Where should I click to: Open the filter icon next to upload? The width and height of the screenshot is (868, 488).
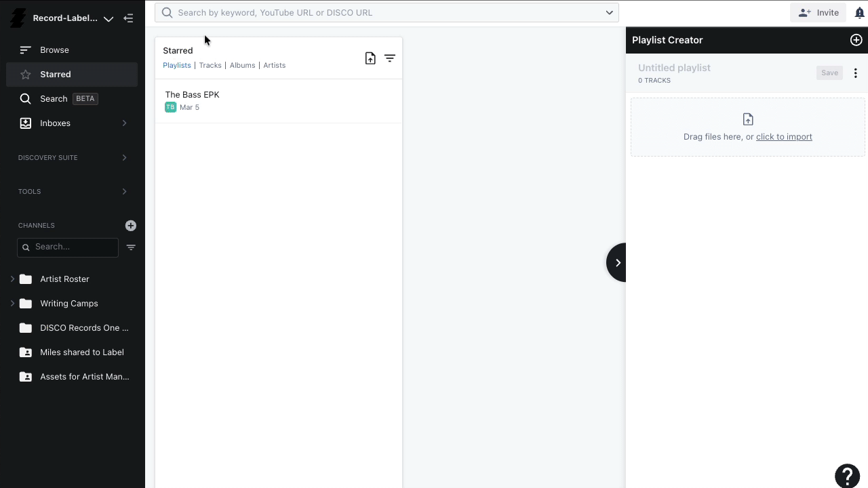click(390, 58)
